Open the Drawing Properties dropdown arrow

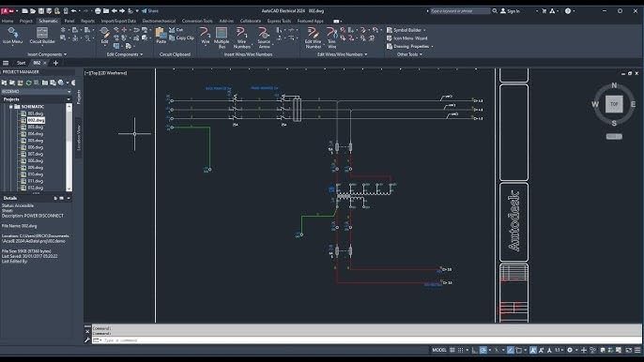pos(432,46)
